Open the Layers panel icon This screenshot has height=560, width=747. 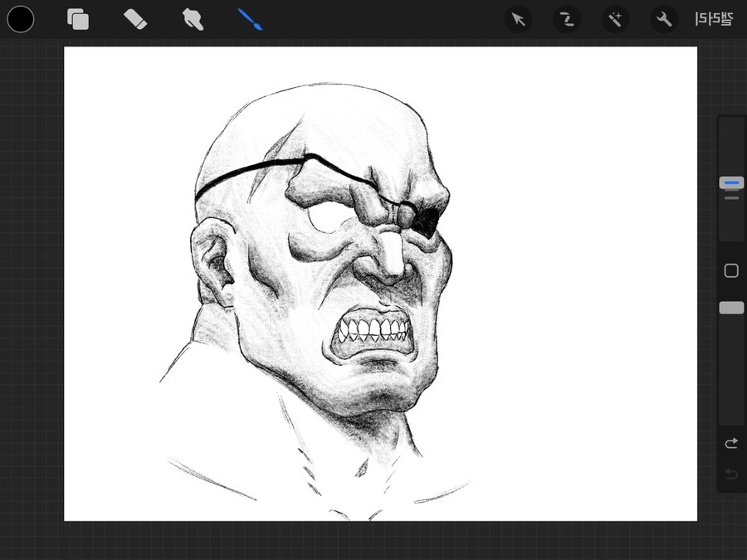78,19
